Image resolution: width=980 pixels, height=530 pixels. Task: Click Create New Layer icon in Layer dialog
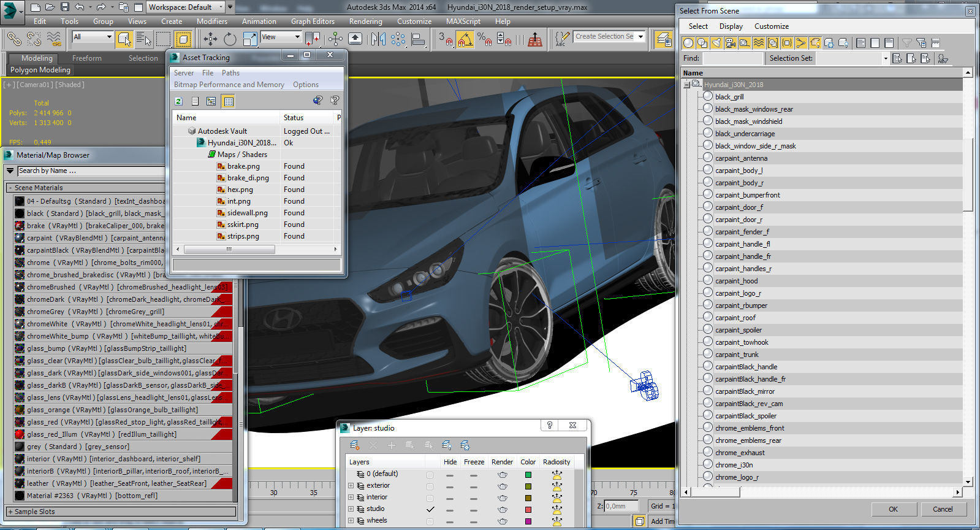pyautogui.click(x=355, y=445)
